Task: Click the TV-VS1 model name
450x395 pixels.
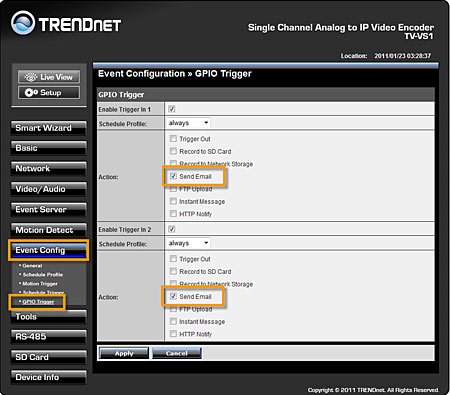Action: click(419, 36)
